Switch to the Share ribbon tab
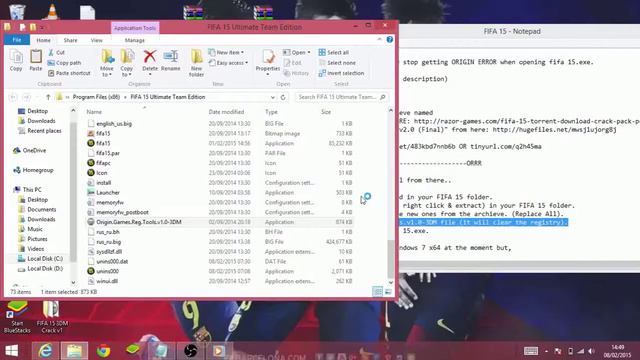The image size is (640, 360). click(70, 40)
